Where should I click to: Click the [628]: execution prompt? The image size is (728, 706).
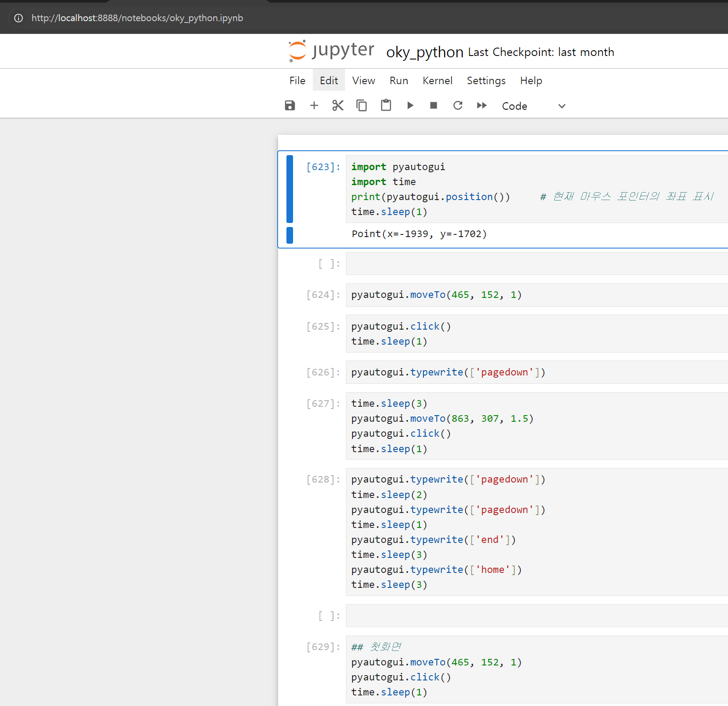pyautogui.click(x=323, y=479)
